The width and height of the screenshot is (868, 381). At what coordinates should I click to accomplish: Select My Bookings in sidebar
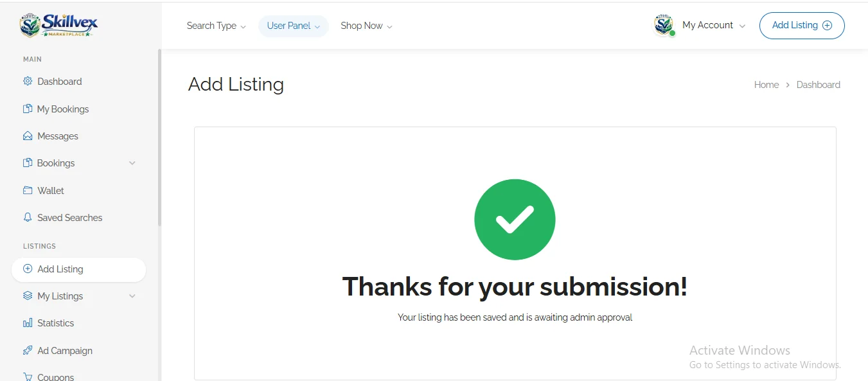62,109
